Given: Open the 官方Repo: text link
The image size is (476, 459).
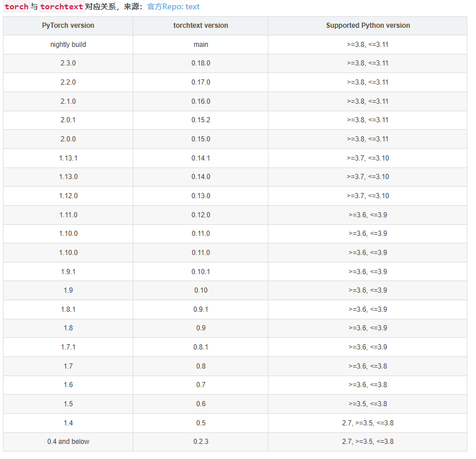Looking at the screenshot, I should coord(173,7).
